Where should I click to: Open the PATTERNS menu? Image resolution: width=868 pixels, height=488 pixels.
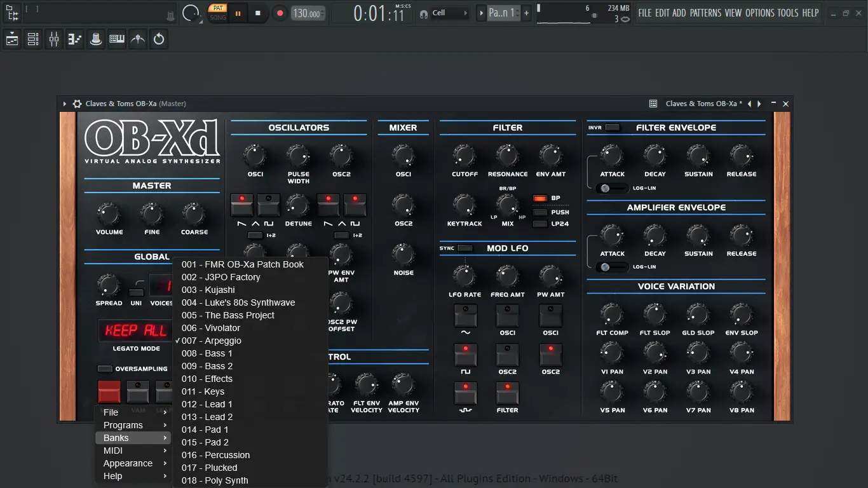(705, 13)
